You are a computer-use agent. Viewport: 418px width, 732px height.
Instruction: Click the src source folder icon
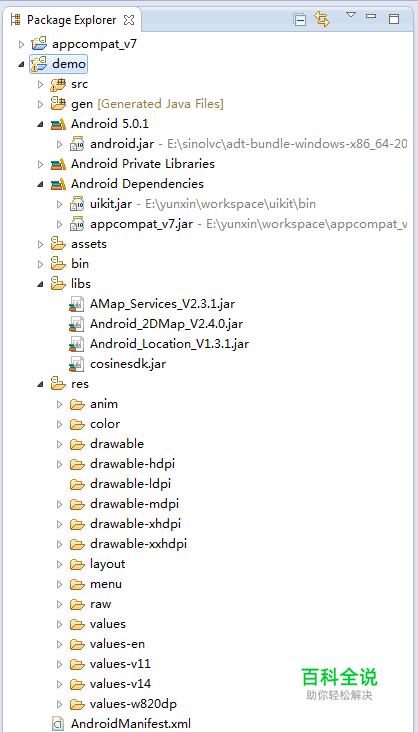pos(58,84)
